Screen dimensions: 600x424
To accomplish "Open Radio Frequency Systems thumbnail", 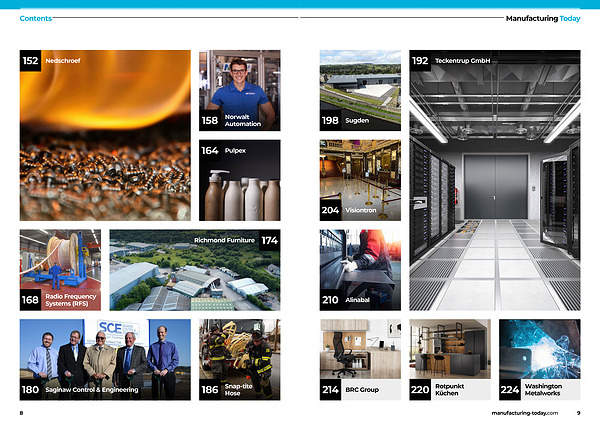I will [60, 270].
